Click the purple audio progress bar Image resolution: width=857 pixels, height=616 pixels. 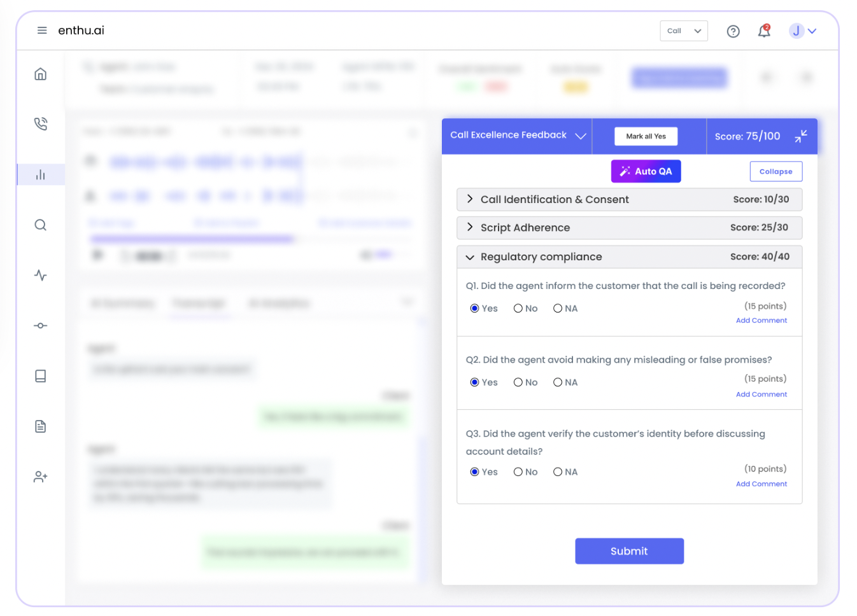192,239
